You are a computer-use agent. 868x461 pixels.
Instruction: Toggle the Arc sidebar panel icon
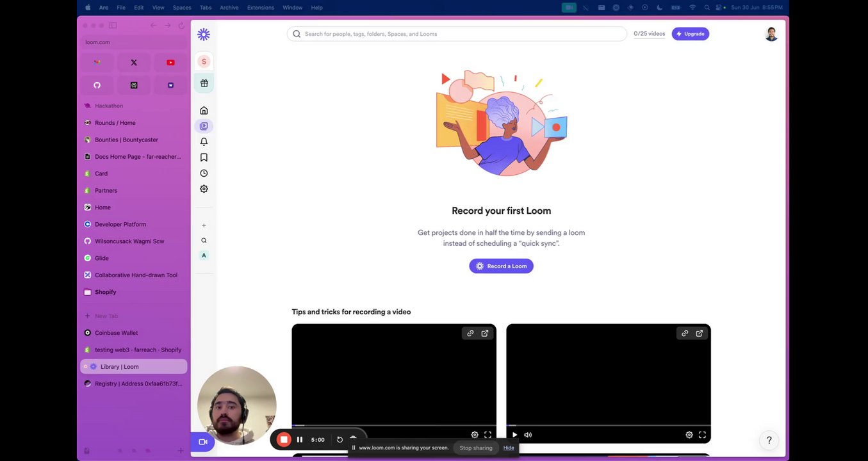coord(113,26)
